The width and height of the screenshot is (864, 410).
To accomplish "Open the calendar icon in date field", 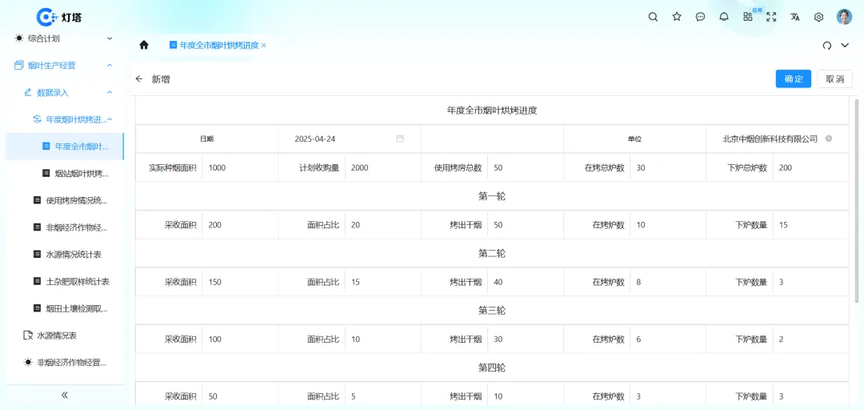I will coord(400,139).
